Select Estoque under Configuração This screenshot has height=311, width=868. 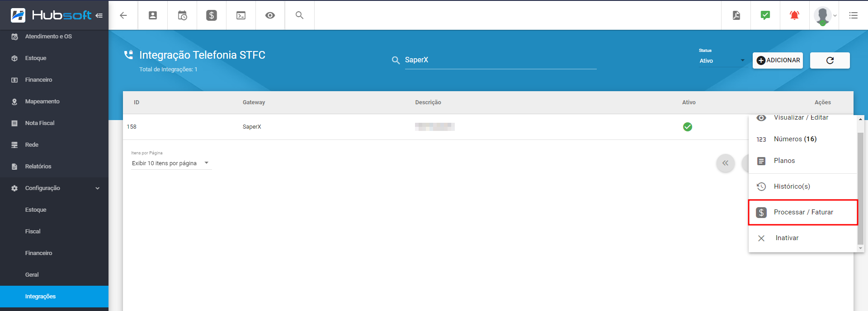[x=54, y=210]
